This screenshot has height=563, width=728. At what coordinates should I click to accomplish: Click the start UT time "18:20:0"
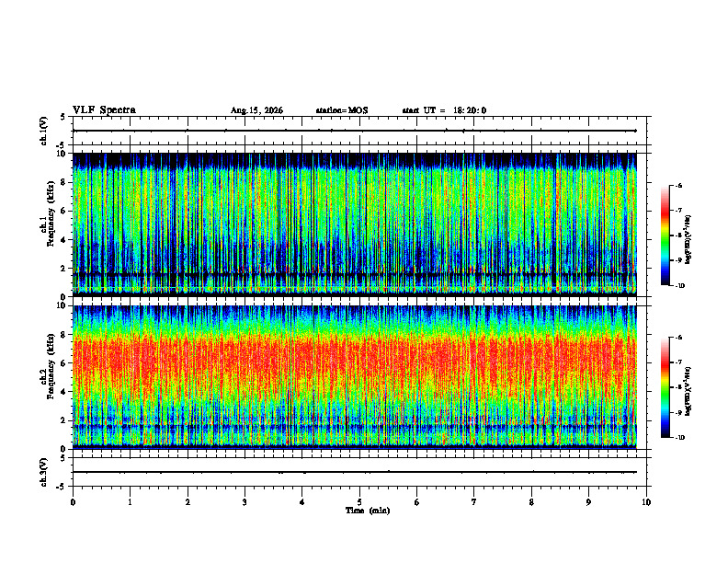[470, 110]
